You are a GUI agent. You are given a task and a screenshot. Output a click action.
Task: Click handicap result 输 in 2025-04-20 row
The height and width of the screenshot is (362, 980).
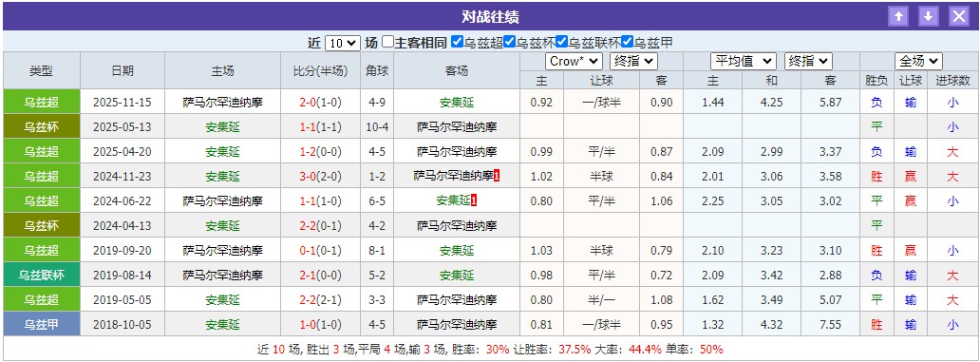click(x=910, y=151)
